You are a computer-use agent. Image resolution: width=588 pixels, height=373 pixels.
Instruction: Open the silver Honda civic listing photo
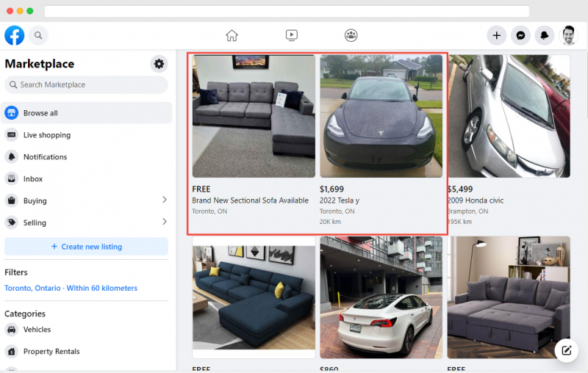tap(509, 116)
